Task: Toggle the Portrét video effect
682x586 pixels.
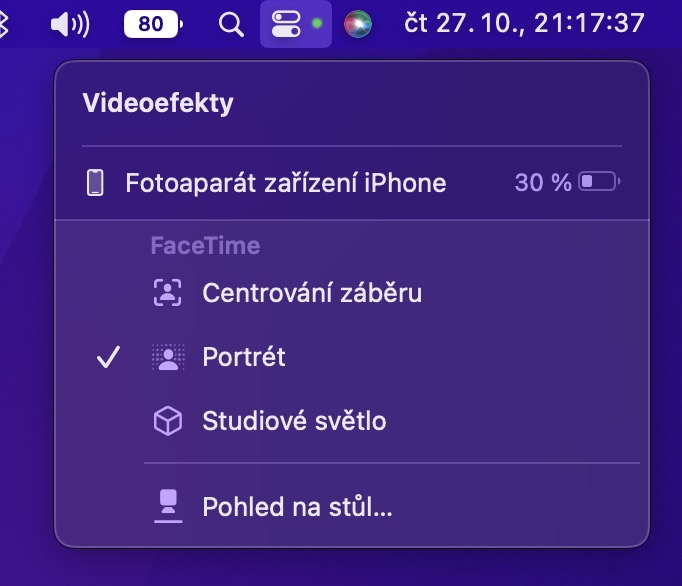Action: 244,357
